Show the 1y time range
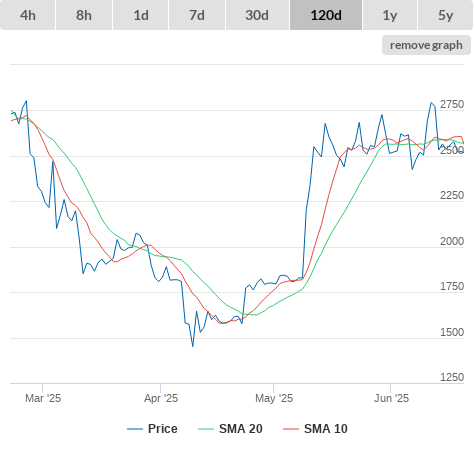The height and width of the screenshot is (455, 474). click(390, 15)
